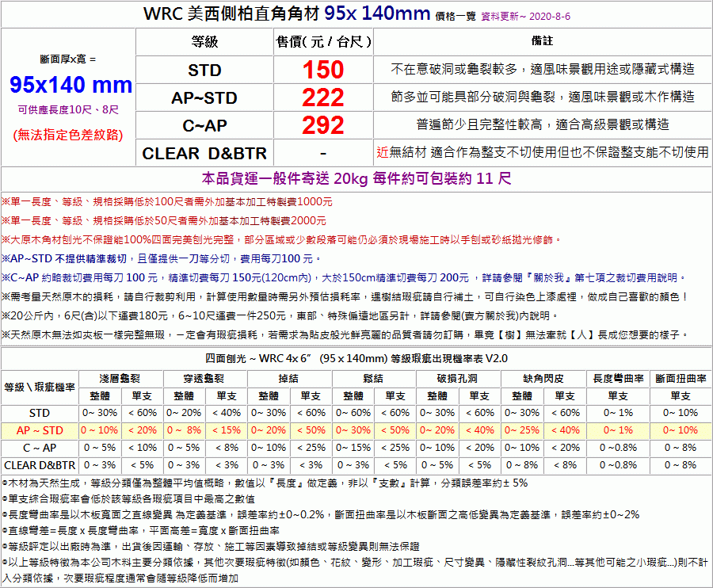Viewport: 713px width, 588px height.
Task: Click the 'STD' row label in the defect table
Action: [40, 413]
